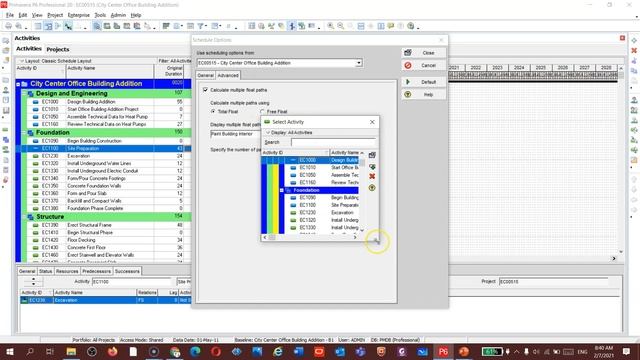Close the Select Activity dialog
The image size is (640, 360).
(372, 122)
